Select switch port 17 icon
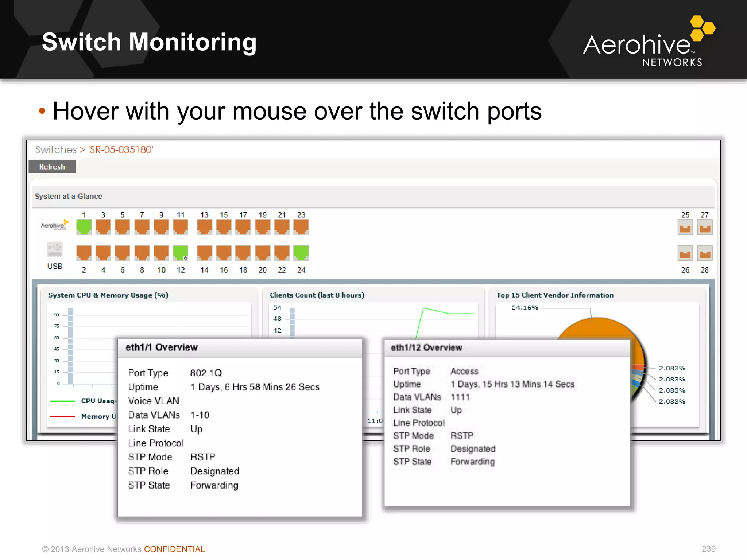The width and height of the screenshot is (747, 560). 243,227
